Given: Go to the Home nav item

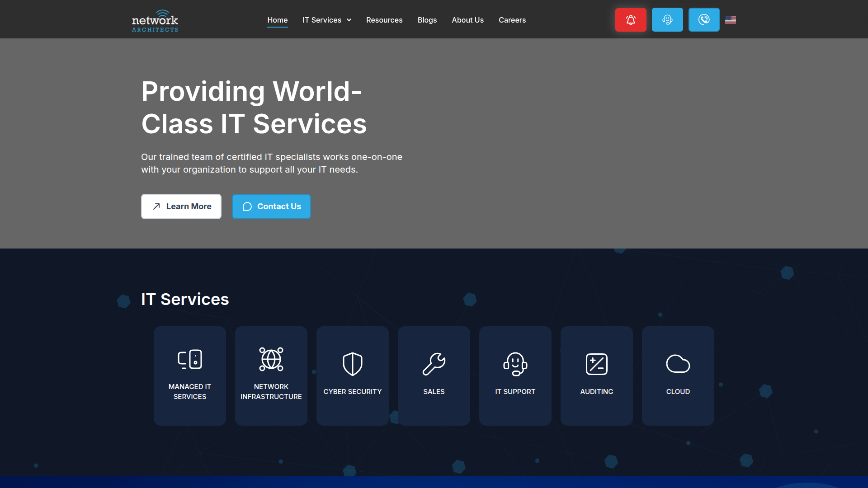Looking at the screenshot, I should coord(278,20).
